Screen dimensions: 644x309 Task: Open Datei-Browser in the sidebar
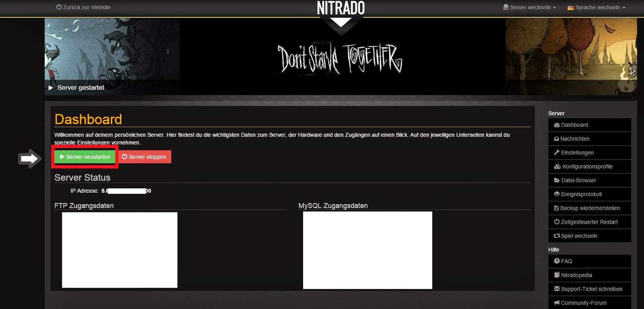[590, 180]
